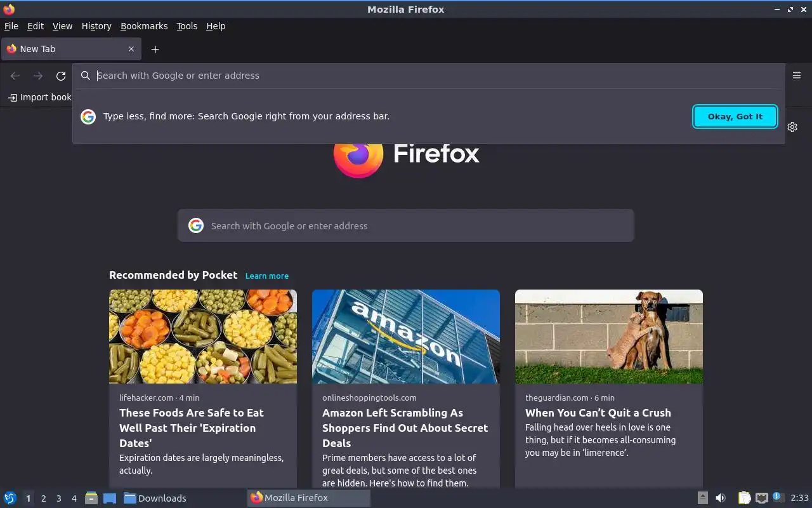Open the Edit menu
Image resolution: width=812 pixels, height=508 pixels.
point(36,26)
